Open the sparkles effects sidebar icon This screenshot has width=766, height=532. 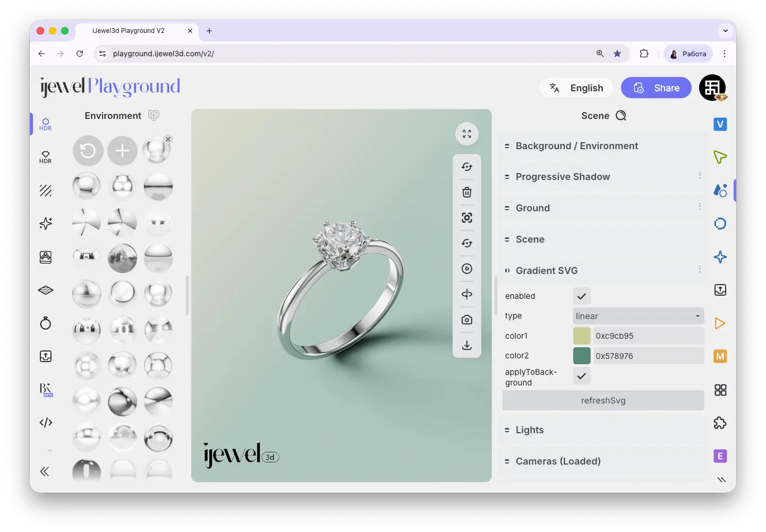46,224
